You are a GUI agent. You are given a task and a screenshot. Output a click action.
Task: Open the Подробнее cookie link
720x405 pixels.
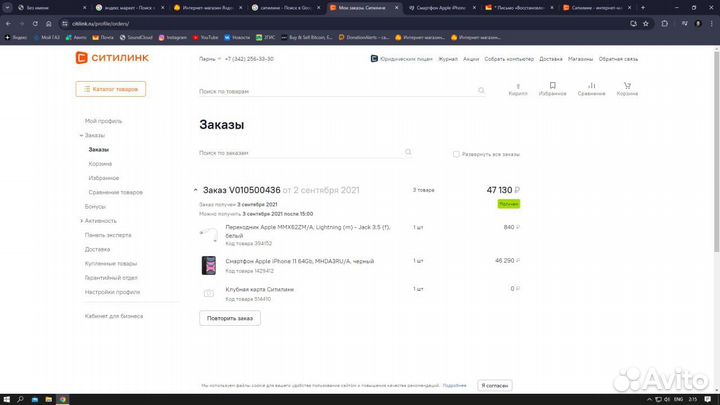(454, 386)
